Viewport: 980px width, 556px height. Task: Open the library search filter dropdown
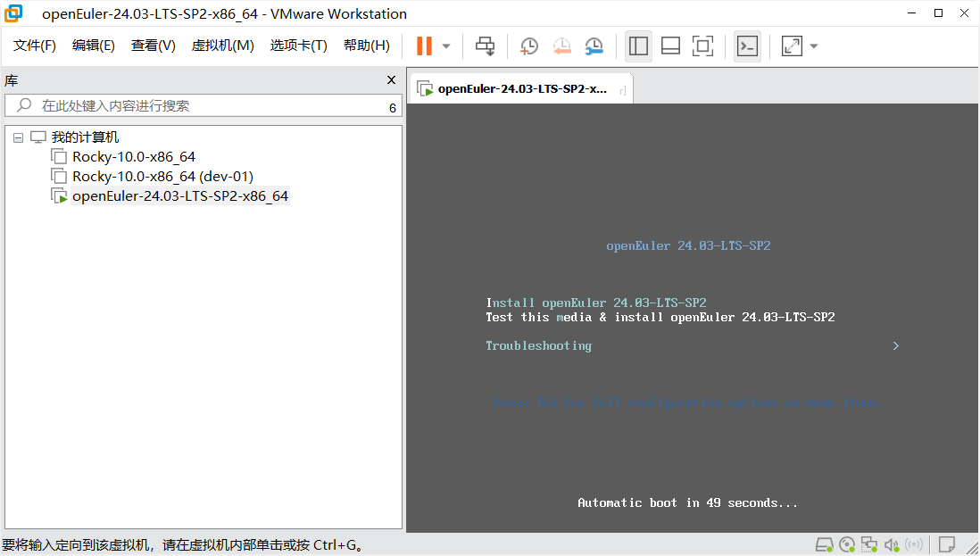[x=393, y=107]
